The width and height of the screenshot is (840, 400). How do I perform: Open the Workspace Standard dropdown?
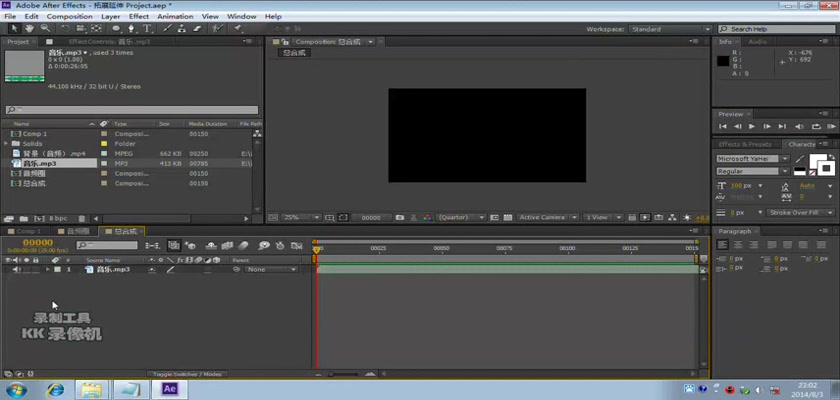pos(670,29)
